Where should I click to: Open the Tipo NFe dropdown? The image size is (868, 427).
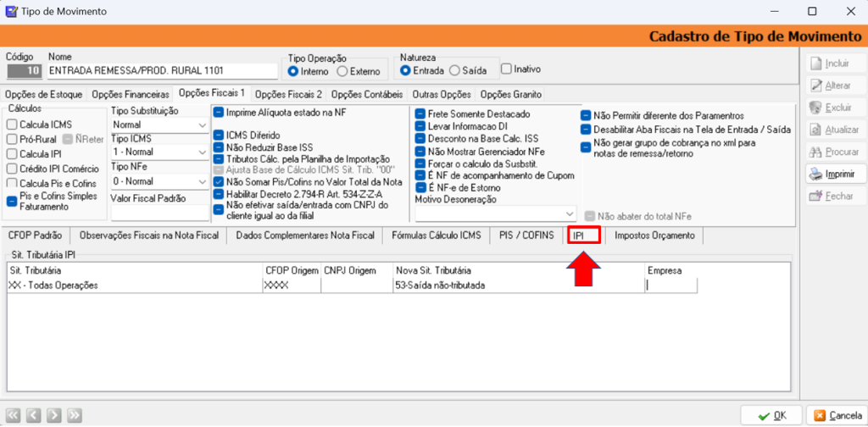click(159, 180)
